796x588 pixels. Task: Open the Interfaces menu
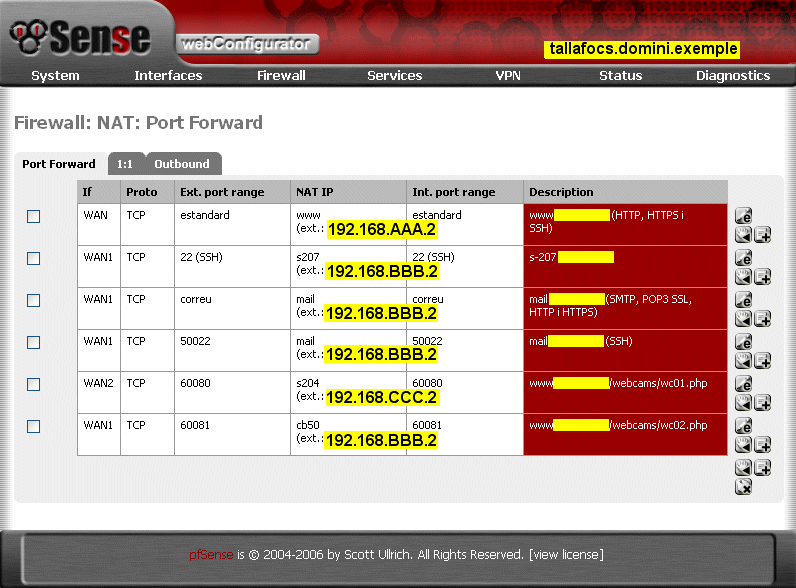coord(168,76)
